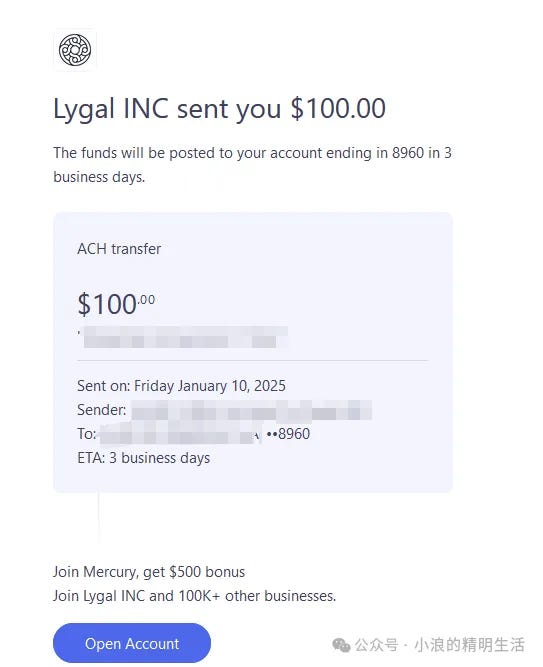Click the blurred Sender name field
This screenshot has width=543, height=667.
[x=251, y=410]
